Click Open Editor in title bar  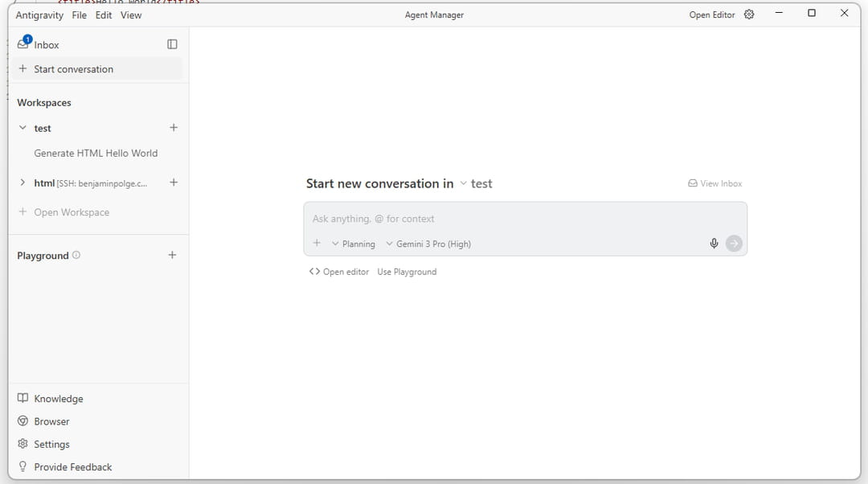coord(711,14)
